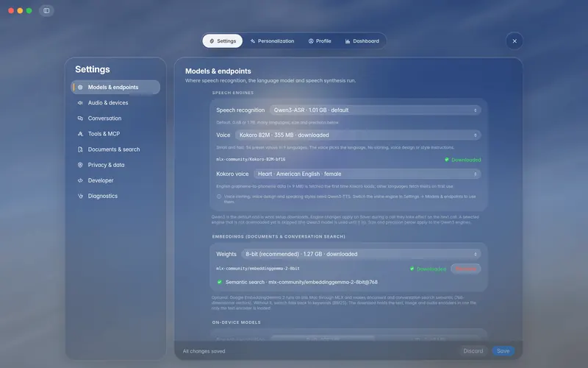Click the Diagnostics stethoscope icon

tap(80, 196)
